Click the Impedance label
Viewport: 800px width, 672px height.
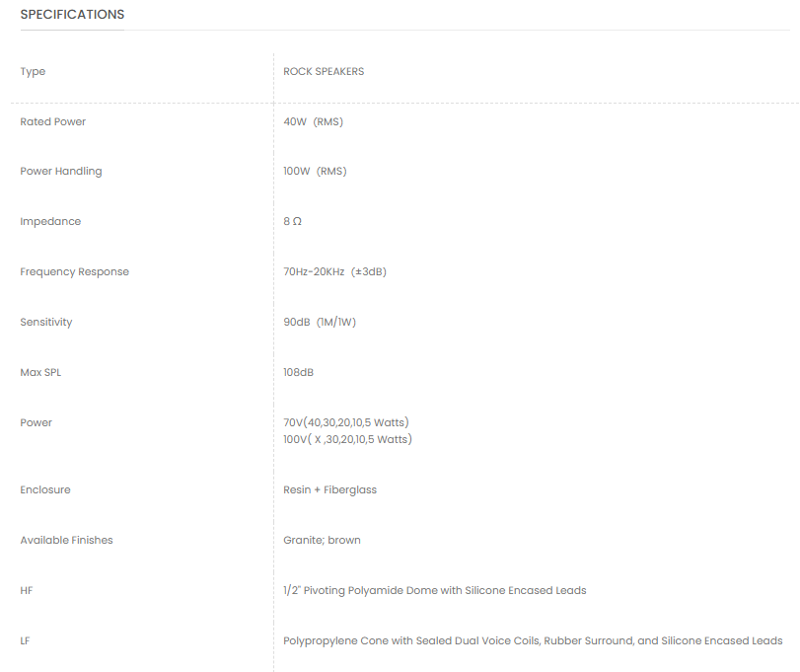coord(50,221)
